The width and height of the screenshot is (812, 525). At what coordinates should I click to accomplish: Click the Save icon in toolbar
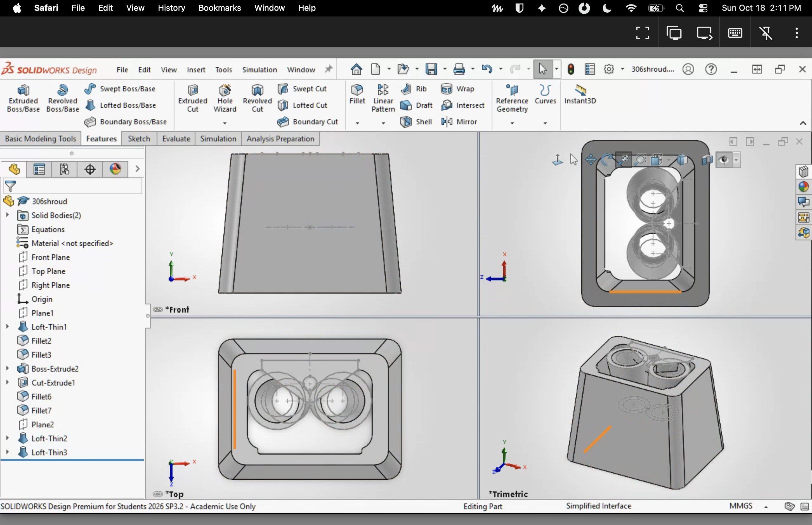(x=431, y=69)
